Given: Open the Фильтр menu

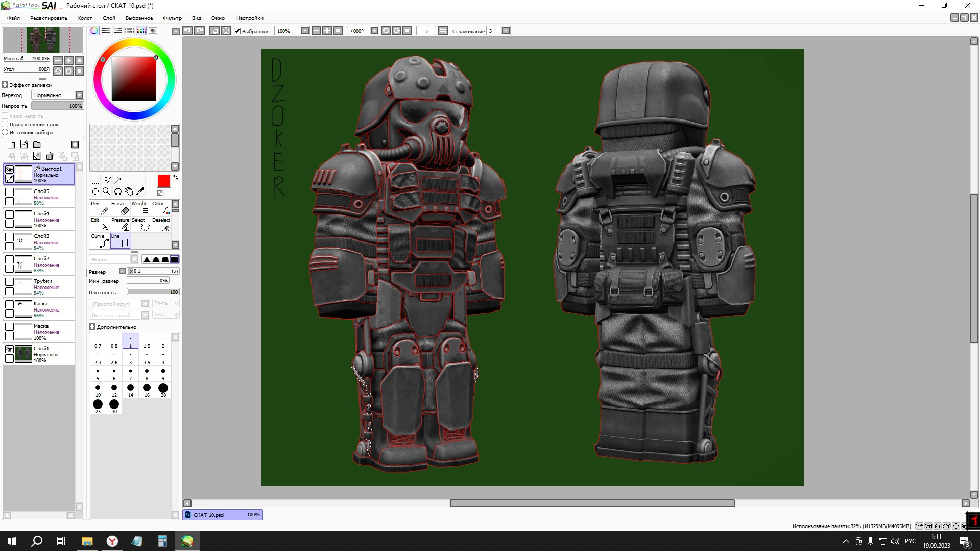Looking at the screenshot, I should [172, 18].
